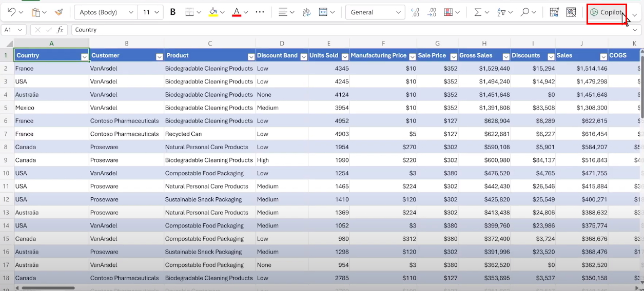Open the Aptos (Body) font dropdown
644x291 pixels.
point(131,12)
